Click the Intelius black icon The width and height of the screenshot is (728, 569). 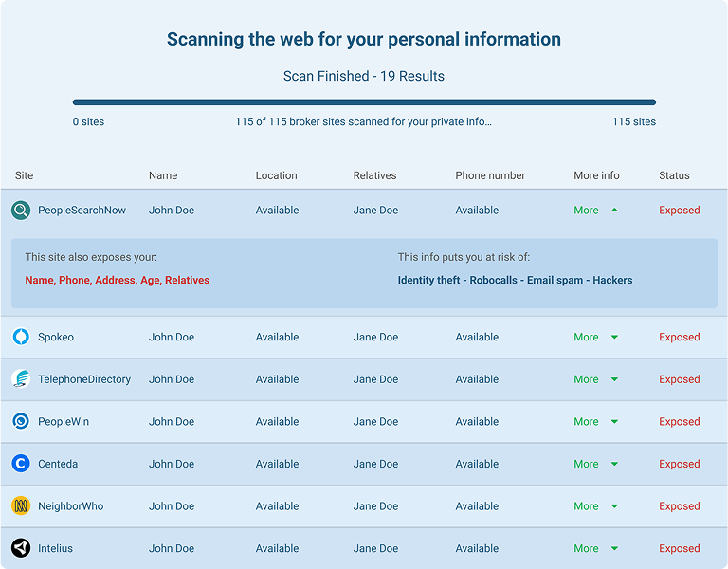point(21,548)
